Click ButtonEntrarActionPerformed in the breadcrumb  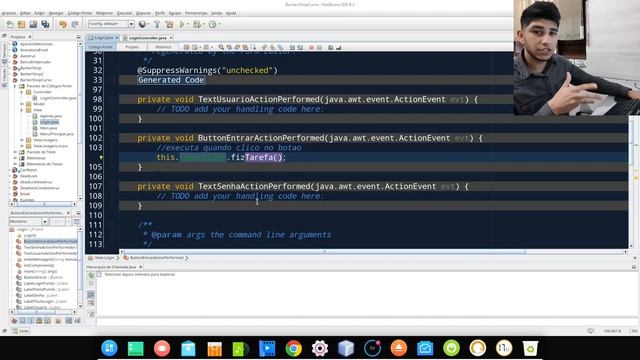[156, 258]
